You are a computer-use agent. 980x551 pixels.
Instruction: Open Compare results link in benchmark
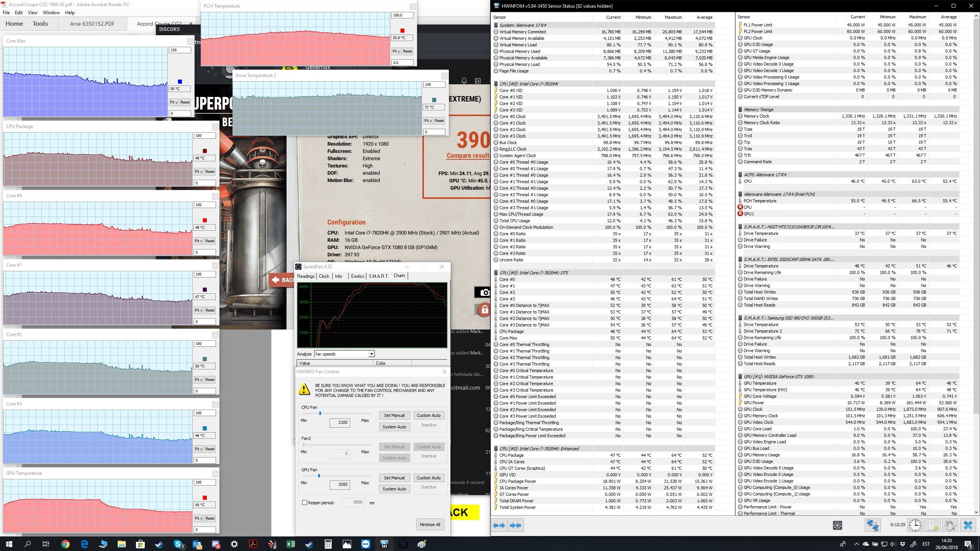[468, 156]
